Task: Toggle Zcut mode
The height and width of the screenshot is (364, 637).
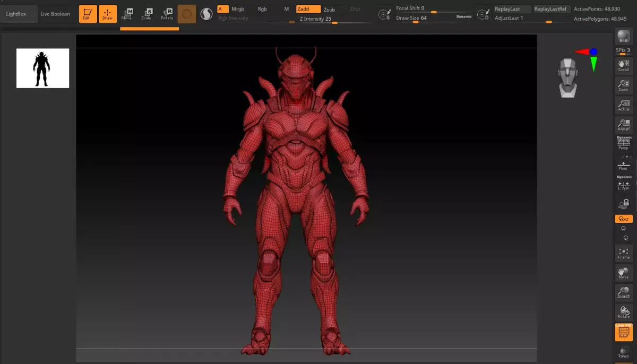Action: tap(356, 9)
